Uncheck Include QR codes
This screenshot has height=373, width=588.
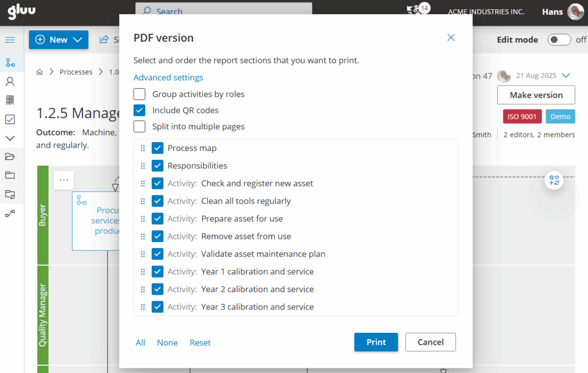pyautogui.click(x=139, y=110)
